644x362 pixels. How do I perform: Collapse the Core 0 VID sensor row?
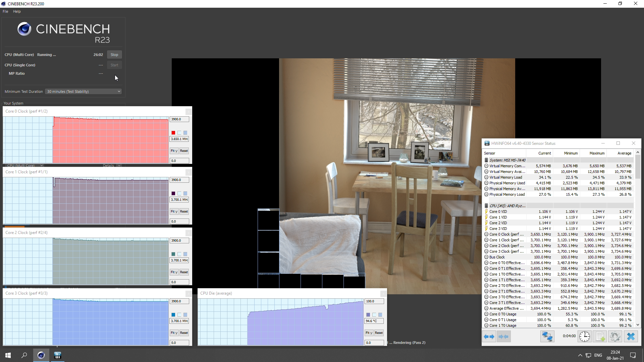coord(486,212)
